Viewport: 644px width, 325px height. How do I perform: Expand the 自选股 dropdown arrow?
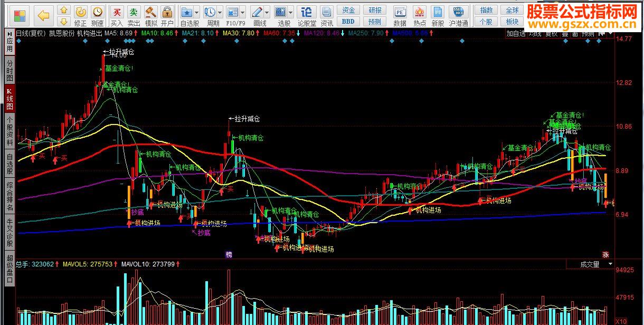pyautogui.click(x=196, y=12)
